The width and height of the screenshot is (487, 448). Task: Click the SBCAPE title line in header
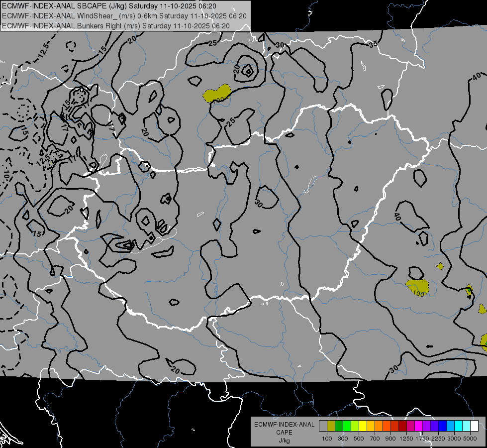coord(109,6)
